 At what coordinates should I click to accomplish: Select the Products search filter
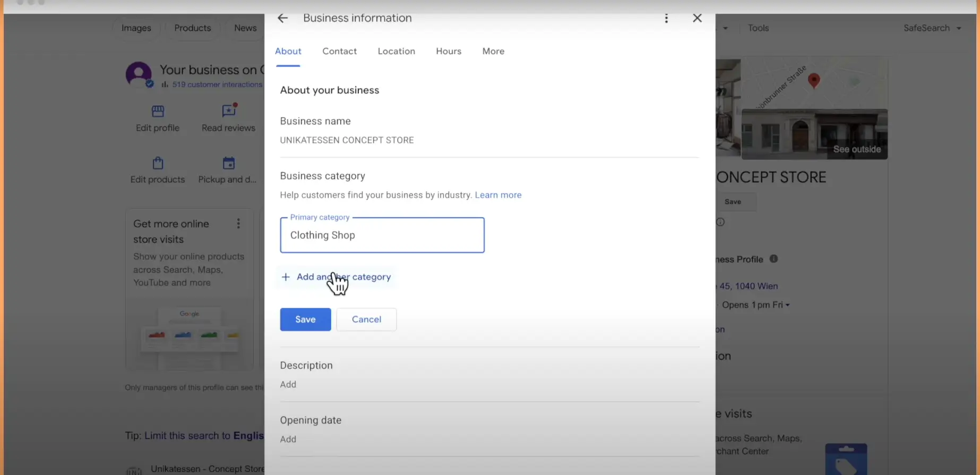(x=192, y=28)
